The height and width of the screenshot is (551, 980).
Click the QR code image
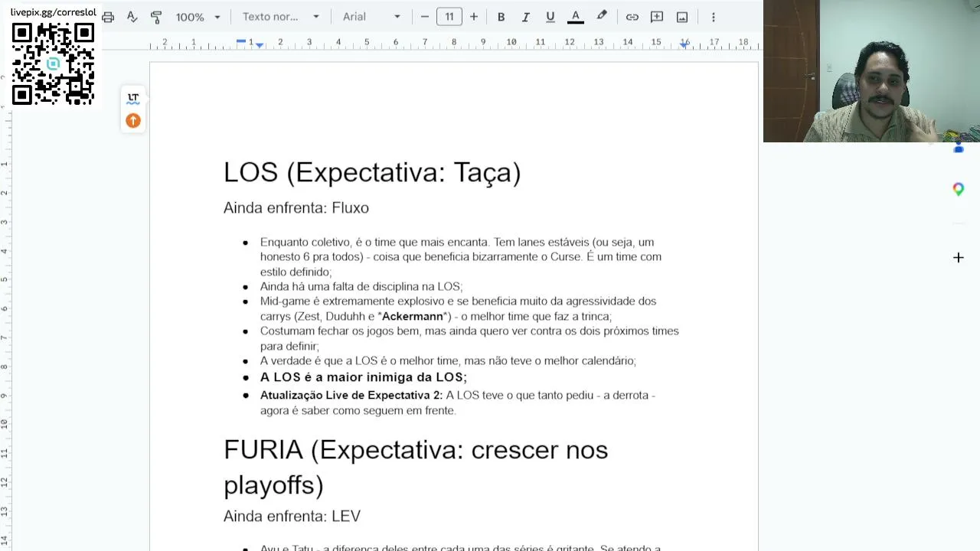point(53,64)
